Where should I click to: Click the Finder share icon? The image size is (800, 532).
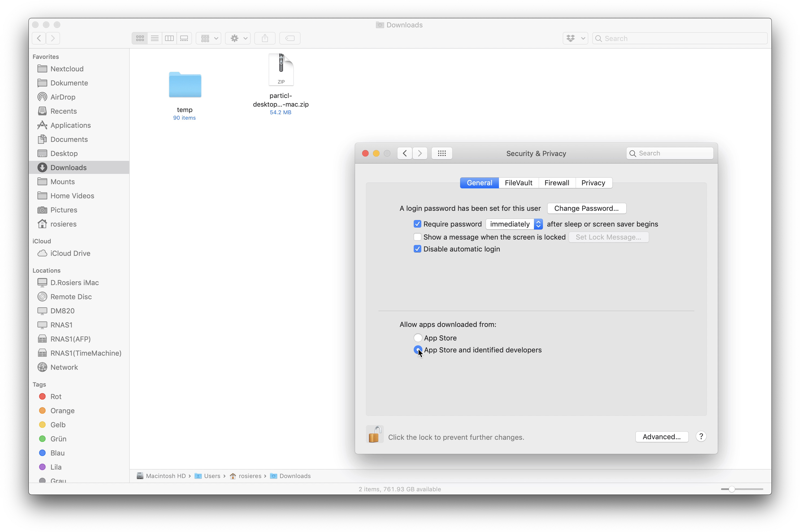265,38
